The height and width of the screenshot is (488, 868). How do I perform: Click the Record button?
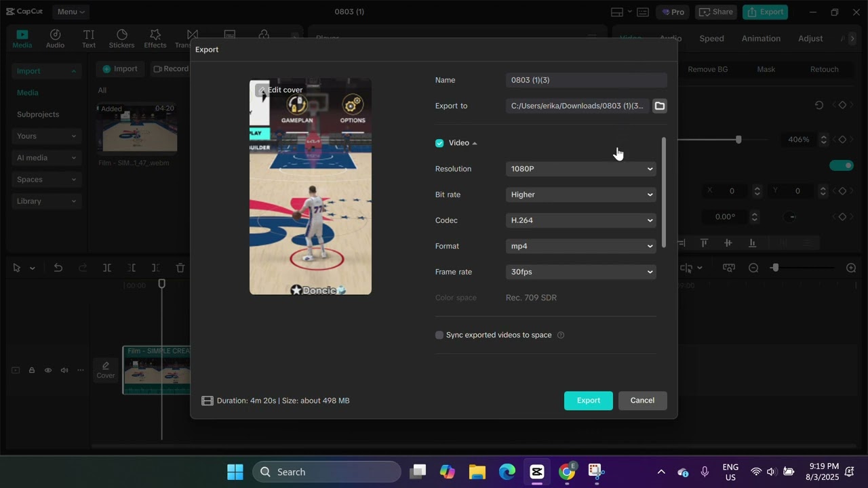(x=170, y=69)
